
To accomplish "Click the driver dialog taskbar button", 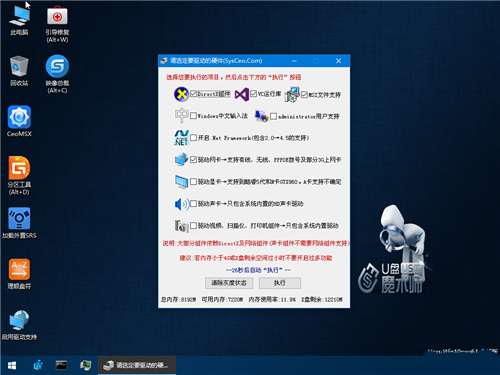I will pyautogui.click(x=137, y=365).
